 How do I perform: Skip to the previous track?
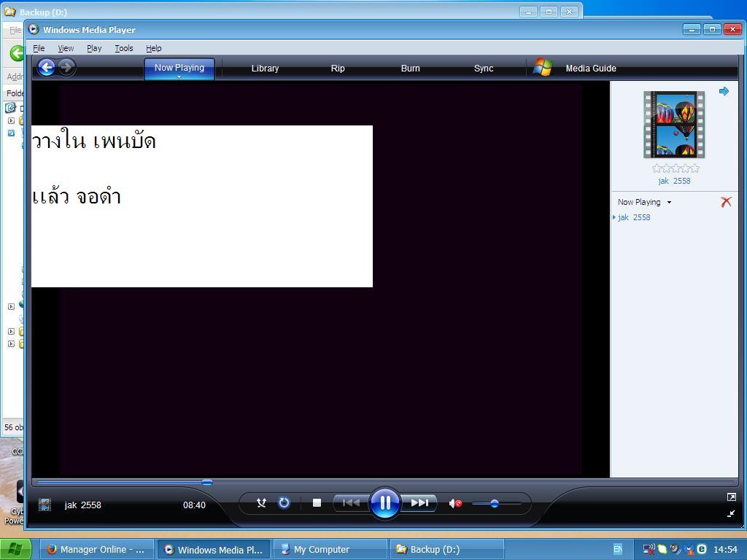tap(351, 503)
